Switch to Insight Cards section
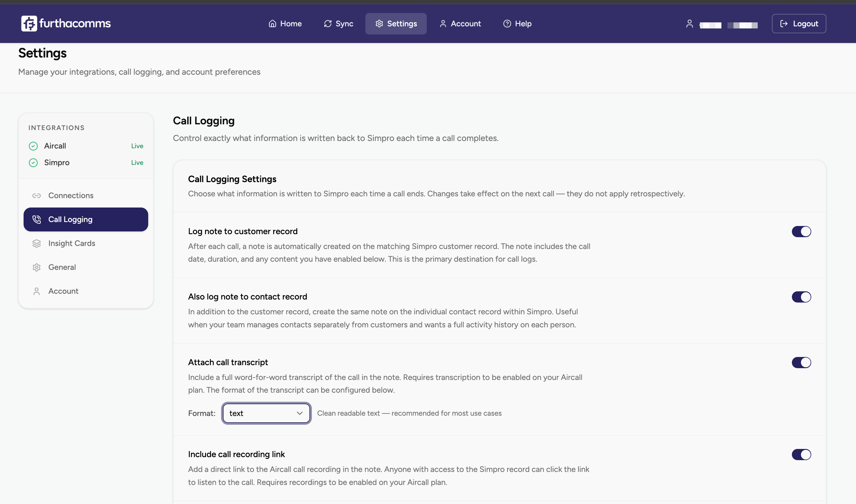The height and width of the screenshot is (504, 856). pos(86,244)
